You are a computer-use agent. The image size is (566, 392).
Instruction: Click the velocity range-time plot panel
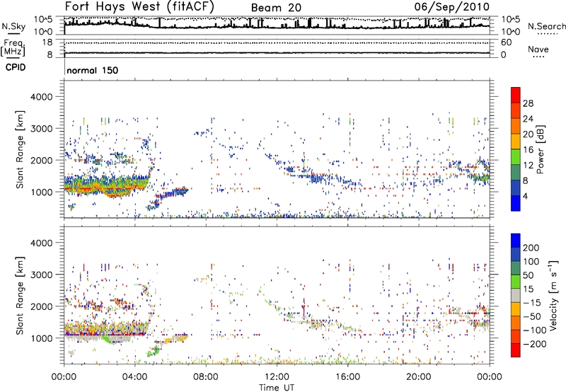(277, 295)
